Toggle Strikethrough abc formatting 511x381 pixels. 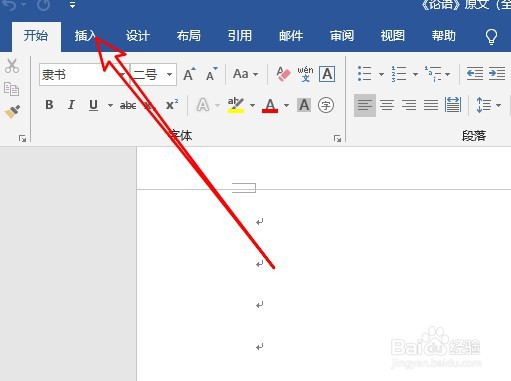pyautogui.click(x=128, y=106)
